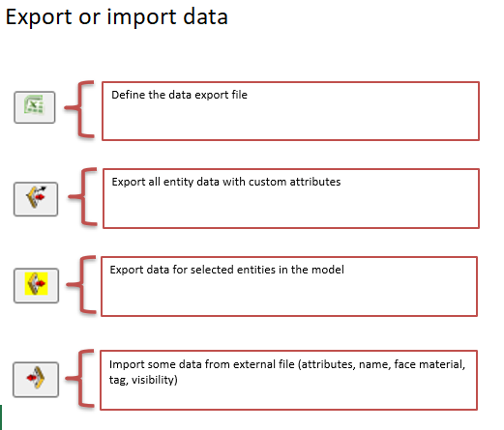Click the green bar at the bottom-left edge

coord(1,417)
